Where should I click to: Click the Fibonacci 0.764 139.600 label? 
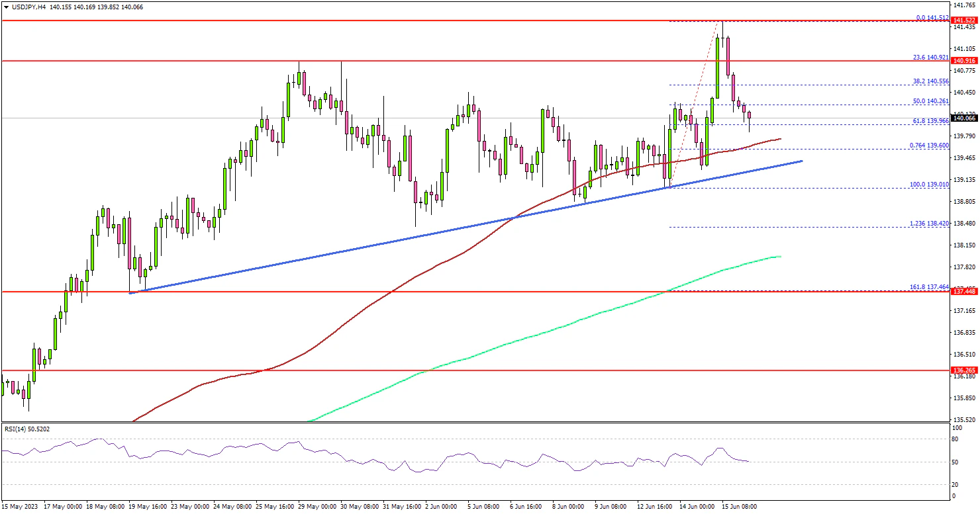point(932,146)
